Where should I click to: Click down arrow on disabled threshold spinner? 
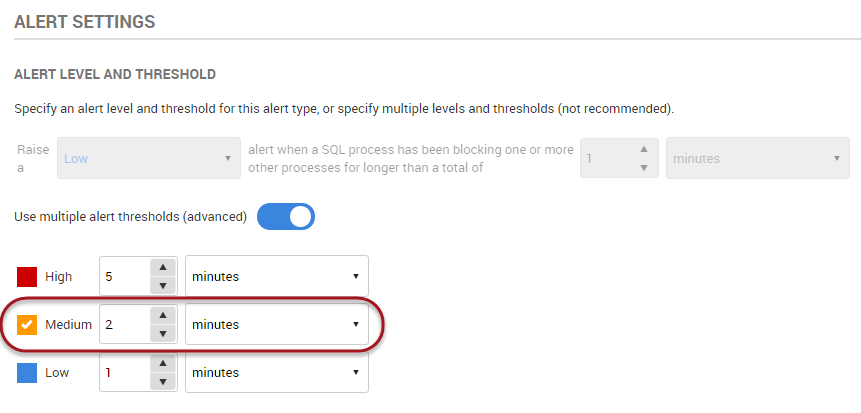(x=642, y=167)
